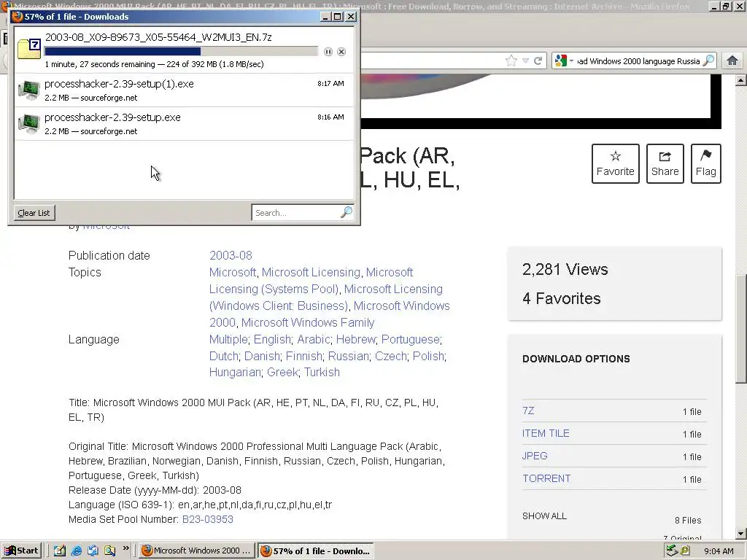Select the Hungarian language link
Screen dimensions: 747x560
click(x=235, y=373)
